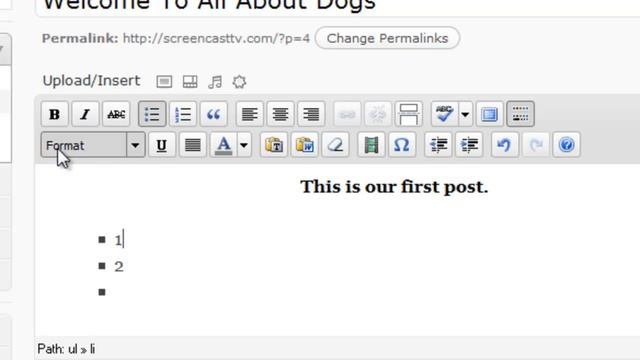
Task: Open the text color picker arrow
Action: click(x=244, y=145)
